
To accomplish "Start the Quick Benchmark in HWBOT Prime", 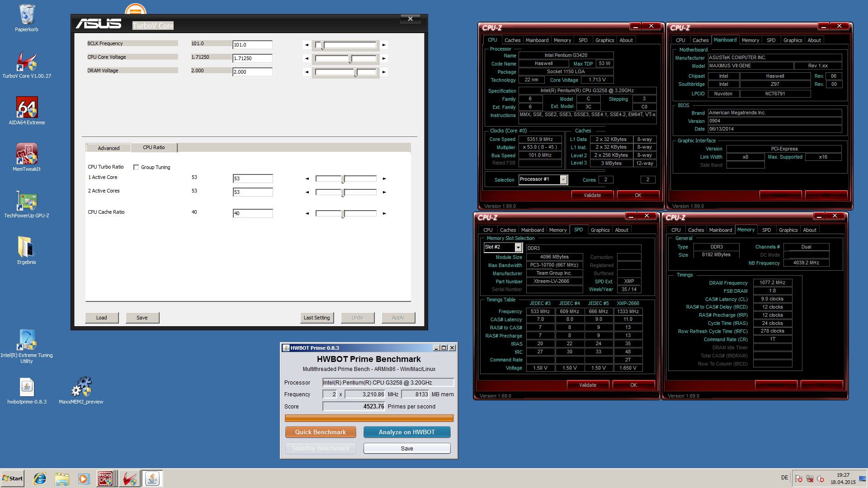I will pyautogui.click(x=321, y=432).
